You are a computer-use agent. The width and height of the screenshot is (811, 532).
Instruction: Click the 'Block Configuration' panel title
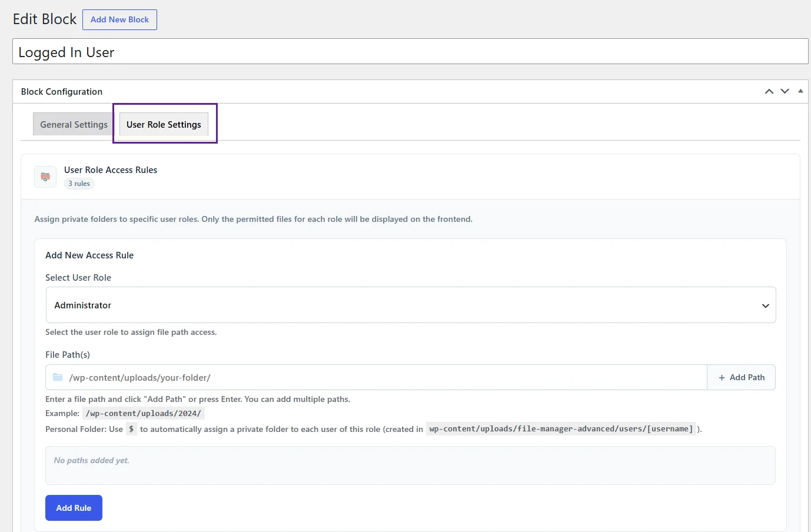tap(62, 92)
